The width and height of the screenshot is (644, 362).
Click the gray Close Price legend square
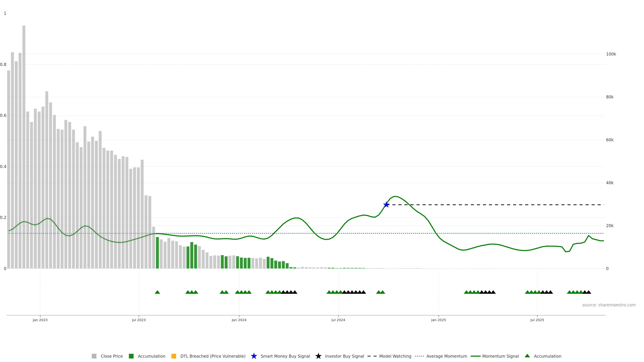click(x=94, y=356)
